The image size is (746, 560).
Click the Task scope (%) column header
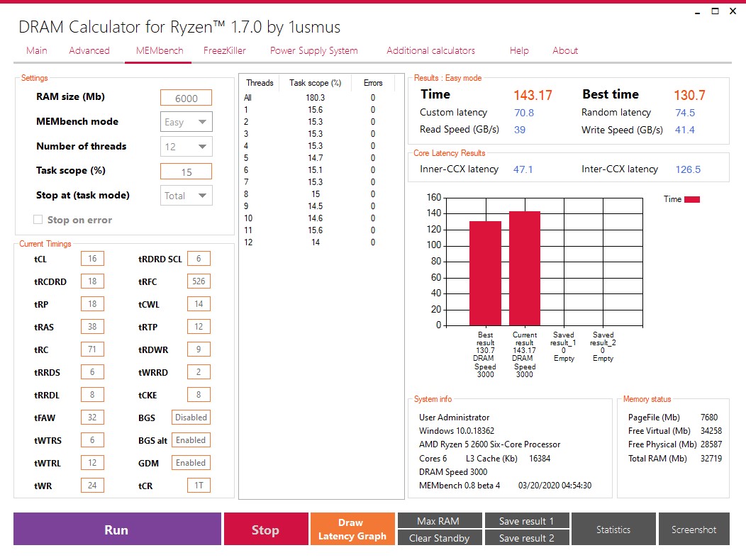pyautogui.click(x=315, y=83)
